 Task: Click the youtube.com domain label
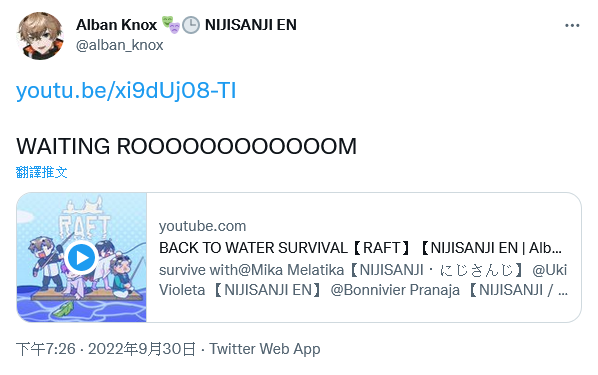[203, 226]
